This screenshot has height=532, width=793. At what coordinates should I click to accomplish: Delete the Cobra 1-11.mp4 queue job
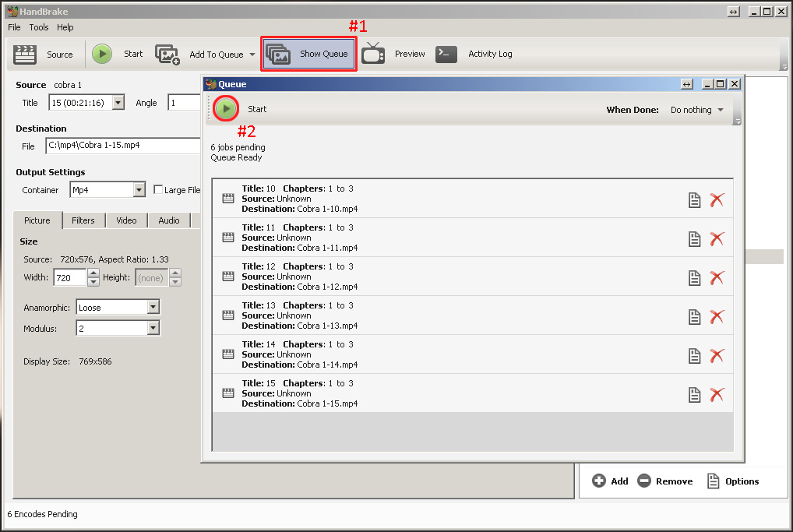pos(717,239)
